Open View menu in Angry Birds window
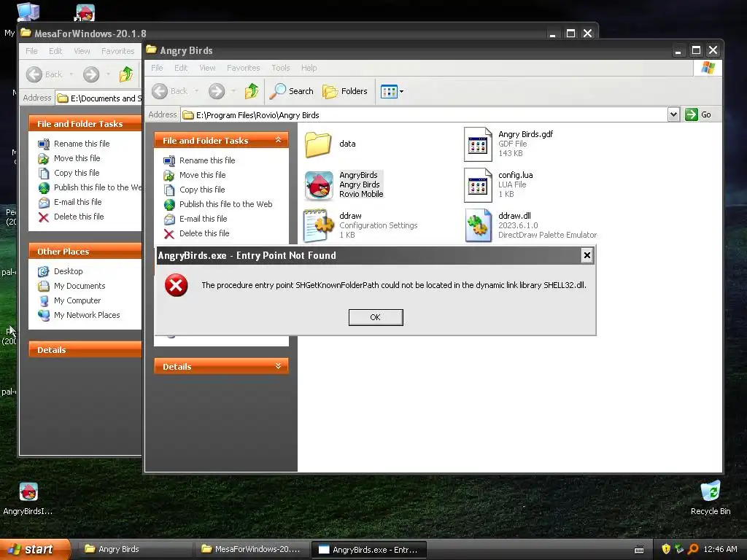 (x=207, y=68)
